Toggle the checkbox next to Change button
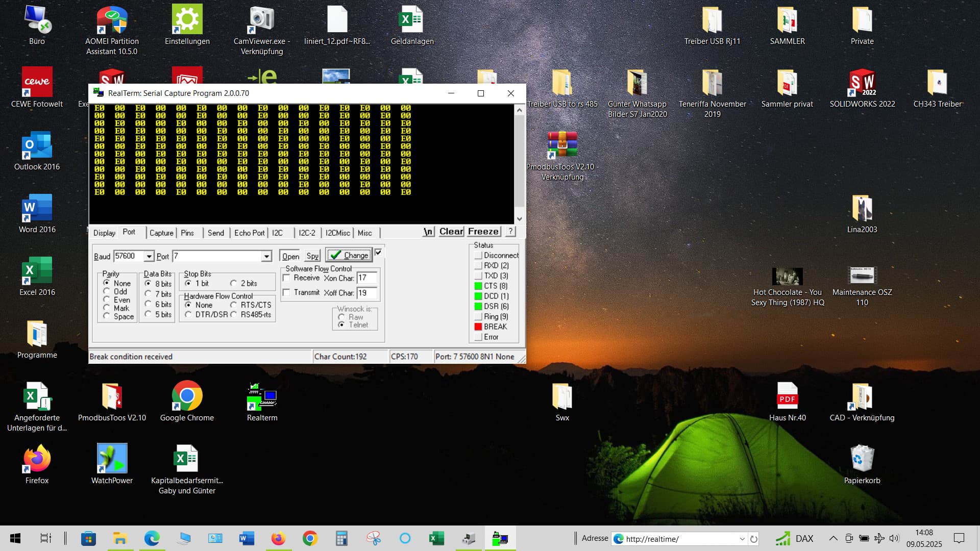Viewport: 980px width, 551px height. 378,252
